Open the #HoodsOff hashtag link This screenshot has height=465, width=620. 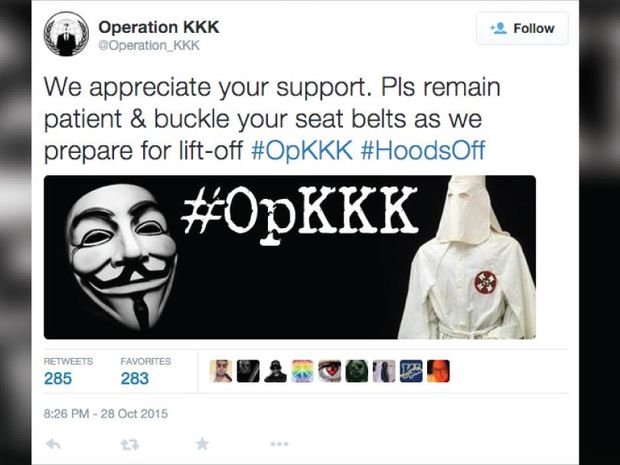click(423, 150)
